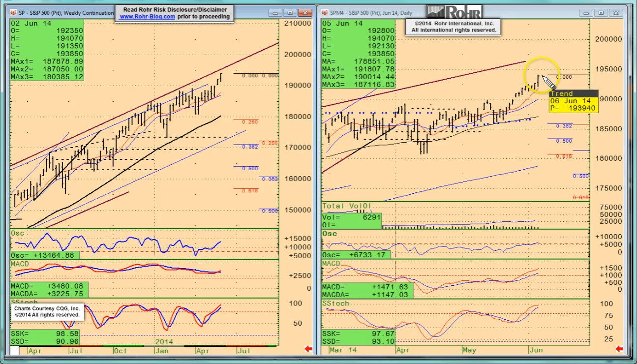Maximize the weekly continuation chart window
The height and width of the screenshot is (364, 637).
click(x=290, y=13)
